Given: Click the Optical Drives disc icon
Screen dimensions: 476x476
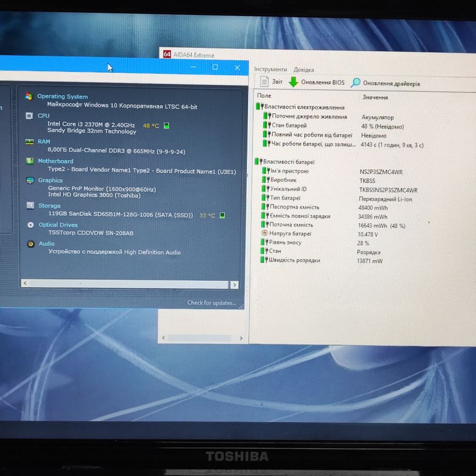Looking at the screenshot, I should [31, 225].
